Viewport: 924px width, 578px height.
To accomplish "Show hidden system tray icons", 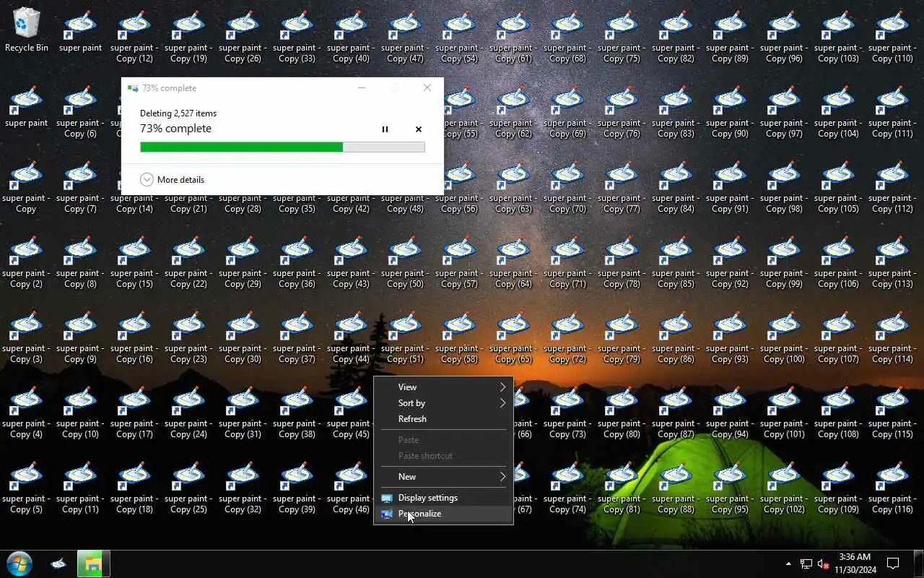I will point(788,564).
